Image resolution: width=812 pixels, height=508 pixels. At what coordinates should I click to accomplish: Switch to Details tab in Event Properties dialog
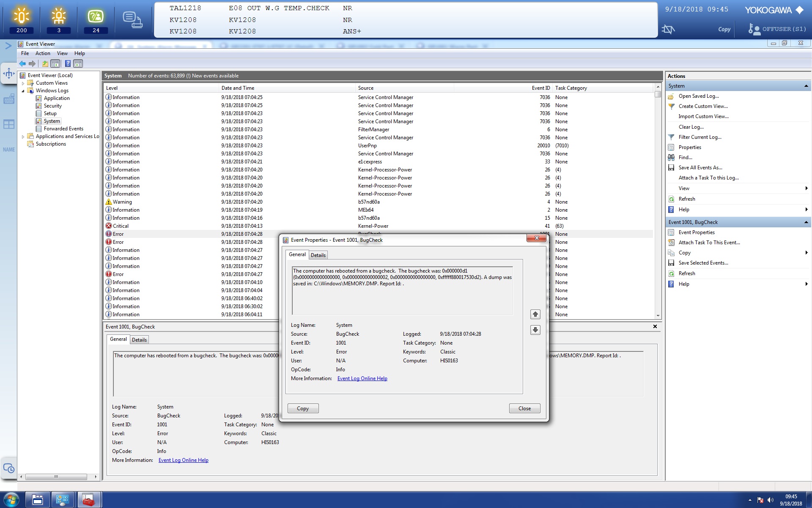[318, 255]
